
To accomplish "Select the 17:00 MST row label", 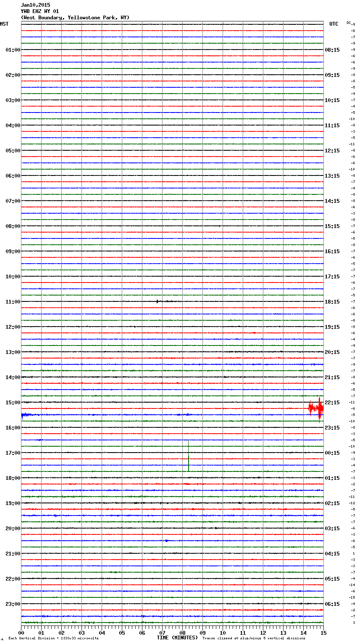I will pos(13,453).
